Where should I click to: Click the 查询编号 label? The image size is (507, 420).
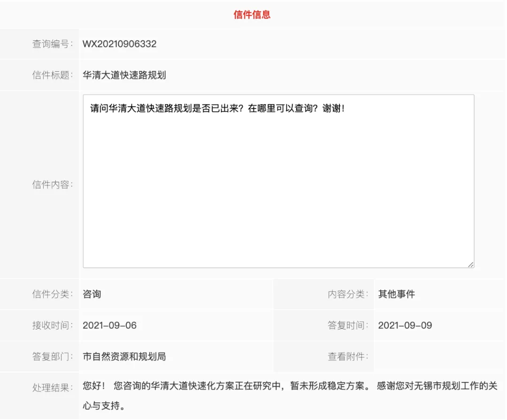53,44
